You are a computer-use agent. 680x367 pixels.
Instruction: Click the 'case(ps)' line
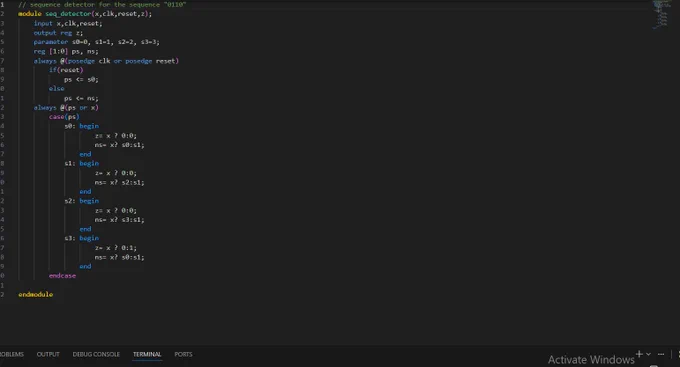pyautogui.click(x=64, y=117)
